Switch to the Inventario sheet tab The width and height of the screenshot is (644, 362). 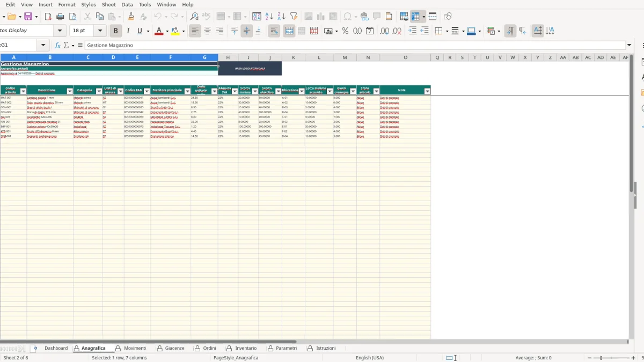click(246, 349)
